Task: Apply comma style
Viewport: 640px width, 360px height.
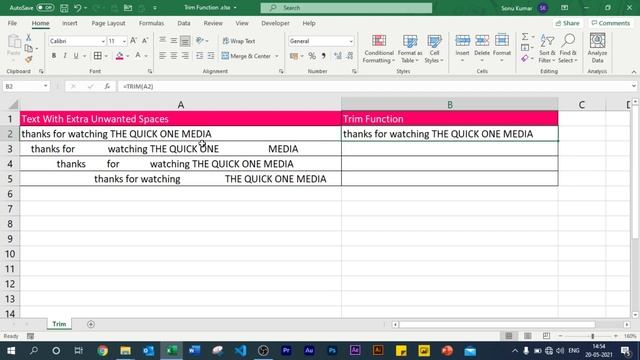Action: coord(324,56)
